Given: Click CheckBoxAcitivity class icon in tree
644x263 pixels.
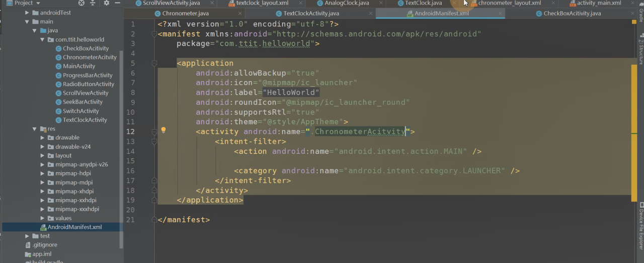Looking at the screenshot, I should tap(58, 49).
